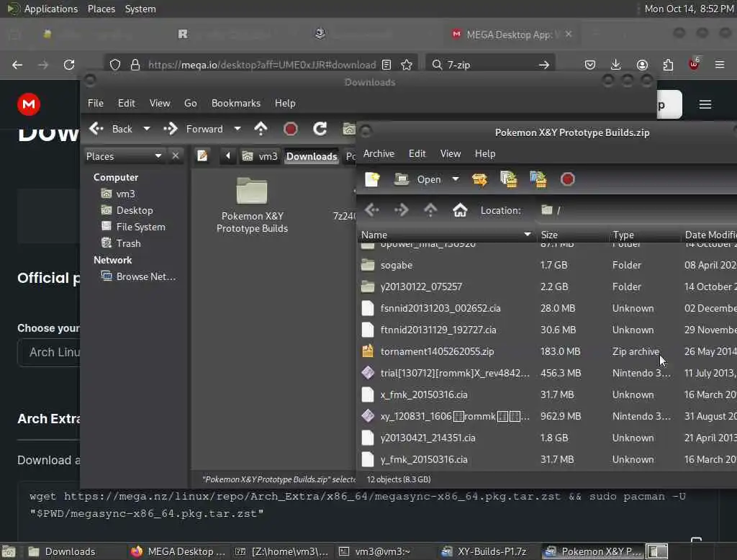This screenshot has width=737, height=560.
Task: Click the Firefox extensions puzzle icon
Action: click(x=668, y=65)
